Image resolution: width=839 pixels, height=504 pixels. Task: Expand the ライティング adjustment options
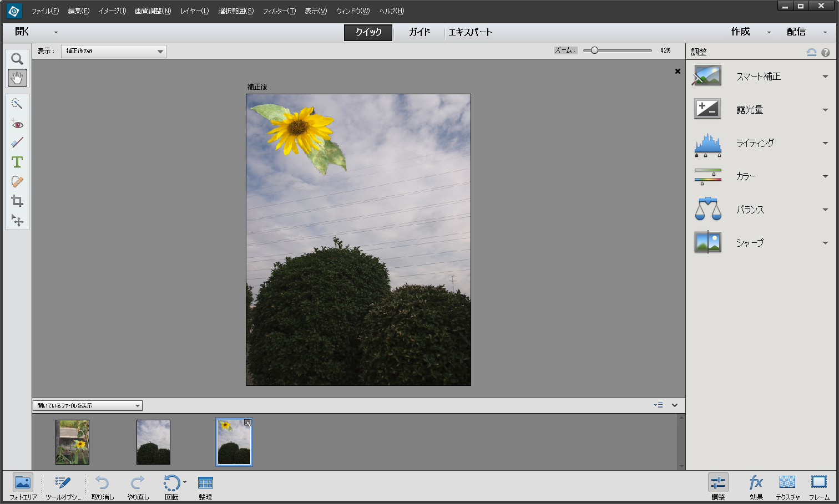825,142
